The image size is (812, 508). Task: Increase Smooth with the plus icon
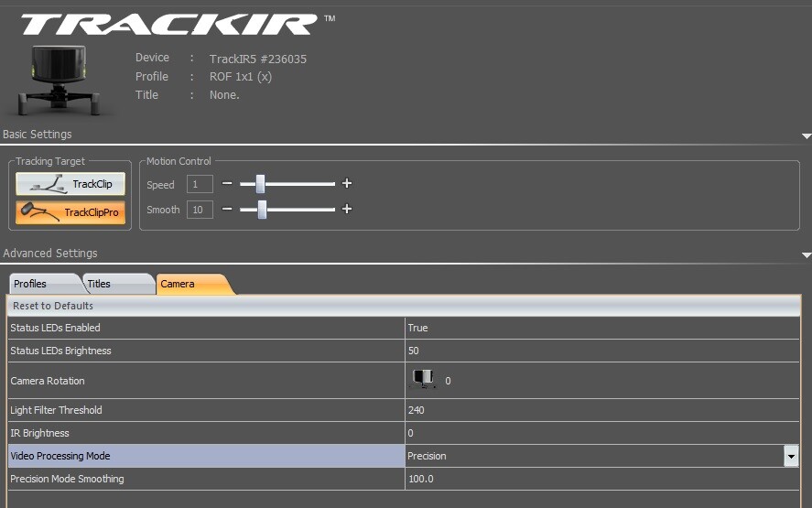click(347, 209)
